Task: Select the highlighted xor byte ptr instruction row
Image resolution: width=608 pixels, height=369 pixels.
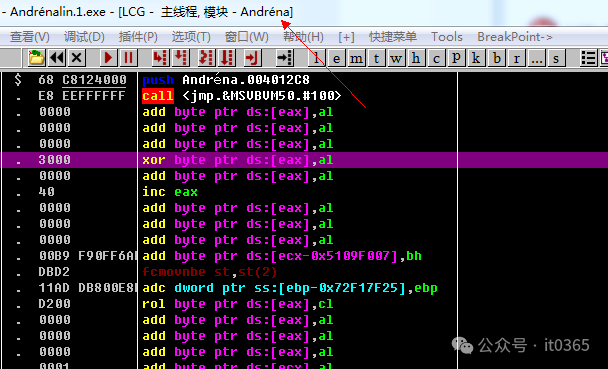Action: (x=304, y=160)
